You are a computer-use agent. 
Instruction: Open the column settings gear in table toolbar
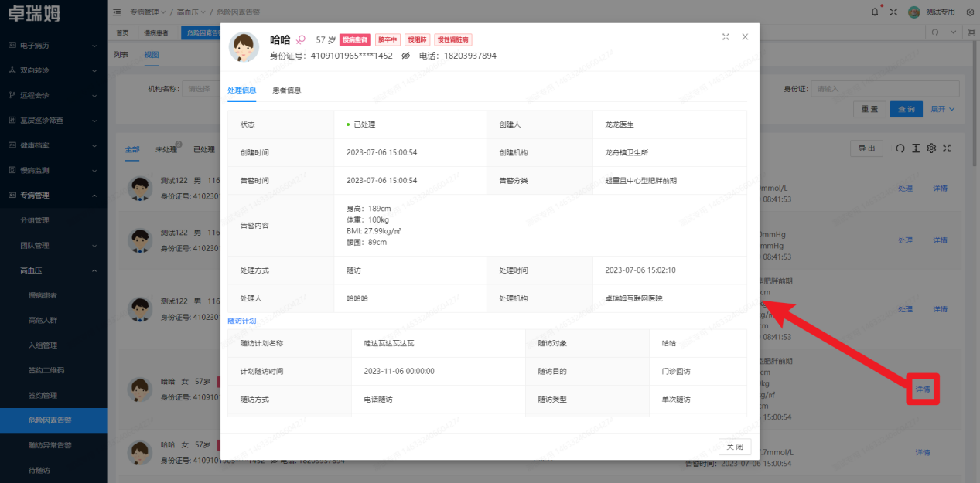click(930, 148)
